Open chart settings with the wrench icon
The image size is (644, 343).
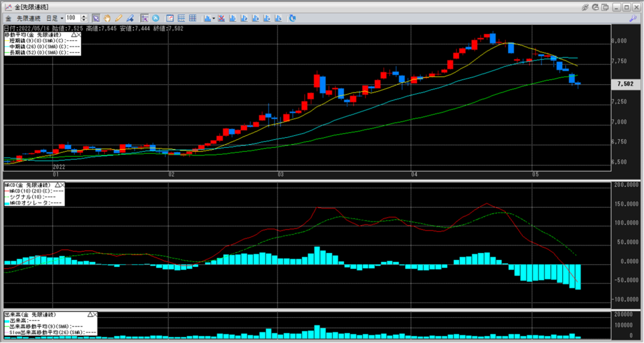point(632,18)
